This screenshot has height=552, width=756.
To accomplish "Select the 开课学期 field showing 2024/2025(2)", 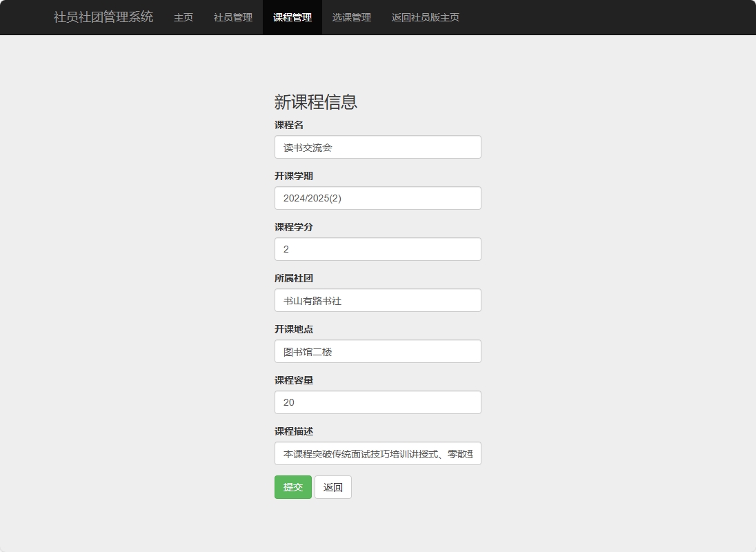I will [x=377, y=198].
